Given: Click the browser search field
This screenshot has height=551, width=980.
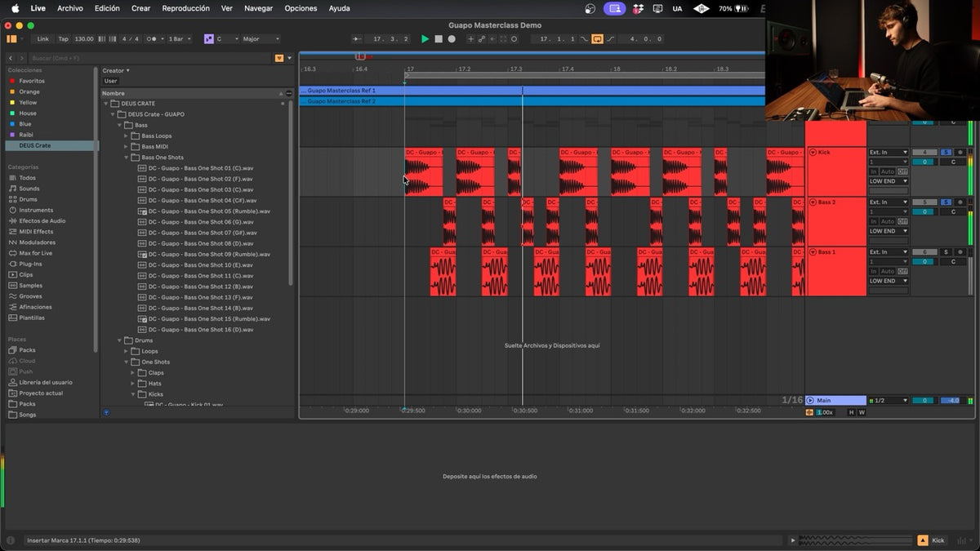Looking at the screenshot, I should click(x=151, y=58).
